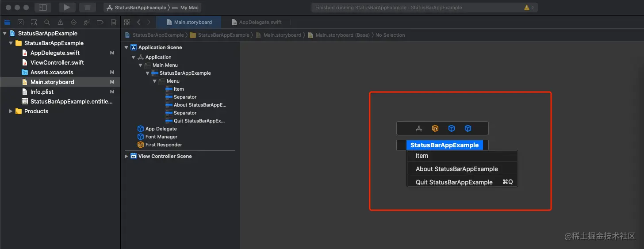Click the StatusBarAppExample project jump bar segment
644x249 pixels.
[154, 35]
